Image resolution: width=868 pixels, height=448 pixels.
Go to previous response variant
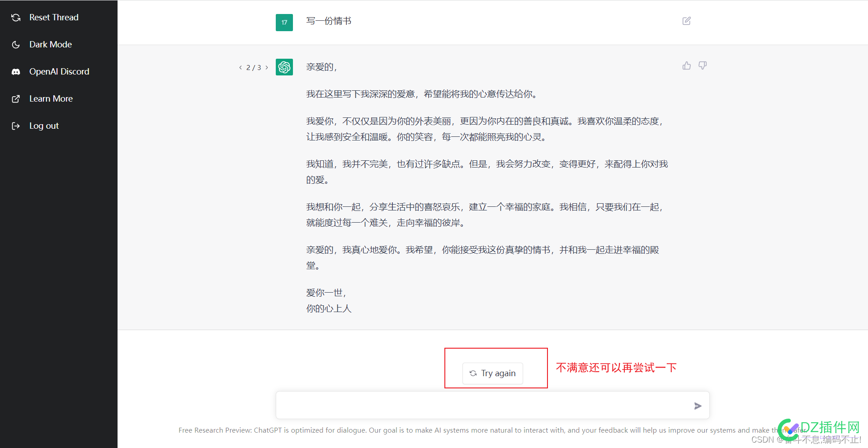coord(241,67)
